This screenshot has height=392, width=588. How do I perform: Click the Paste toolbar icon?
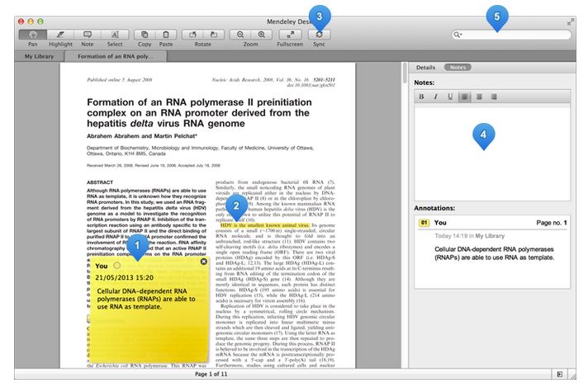(166, 35)
